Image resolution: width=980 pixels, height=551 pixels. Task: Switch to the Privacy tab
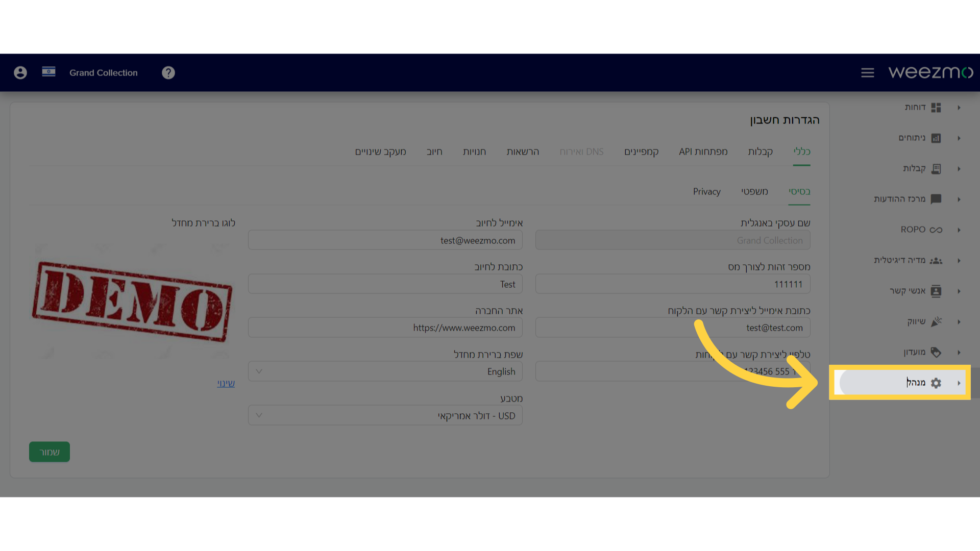coord(707,191)
